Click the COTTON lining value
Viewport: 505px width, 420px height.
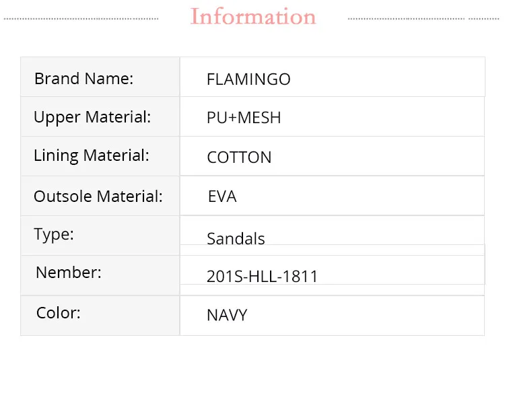click(239, 157)
